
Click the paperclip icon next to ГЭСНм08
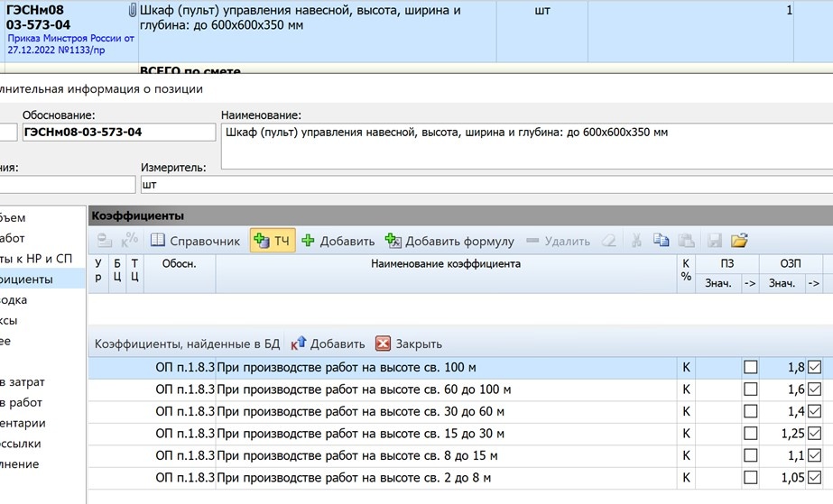133,10
